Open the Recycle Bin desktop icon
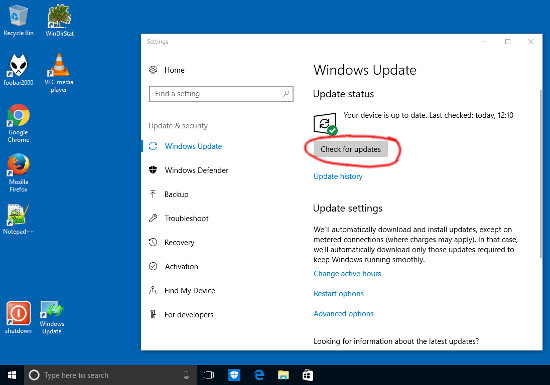The height and width of the screenshot is (385, 550). coord(18,20)
